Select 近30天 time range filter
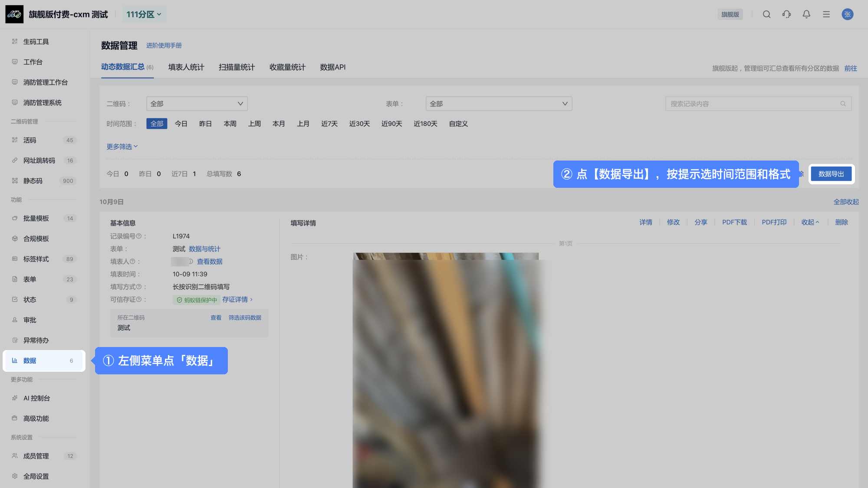The image size is (868, 488). (x=359, y=124)
